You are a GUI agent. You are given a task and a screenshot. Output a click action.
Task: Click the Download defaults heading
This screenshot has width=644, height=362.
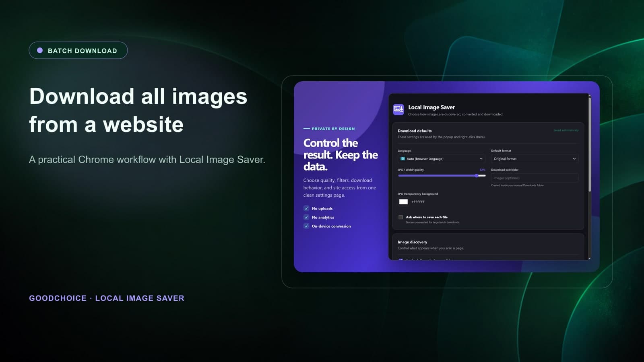[415, 131]
